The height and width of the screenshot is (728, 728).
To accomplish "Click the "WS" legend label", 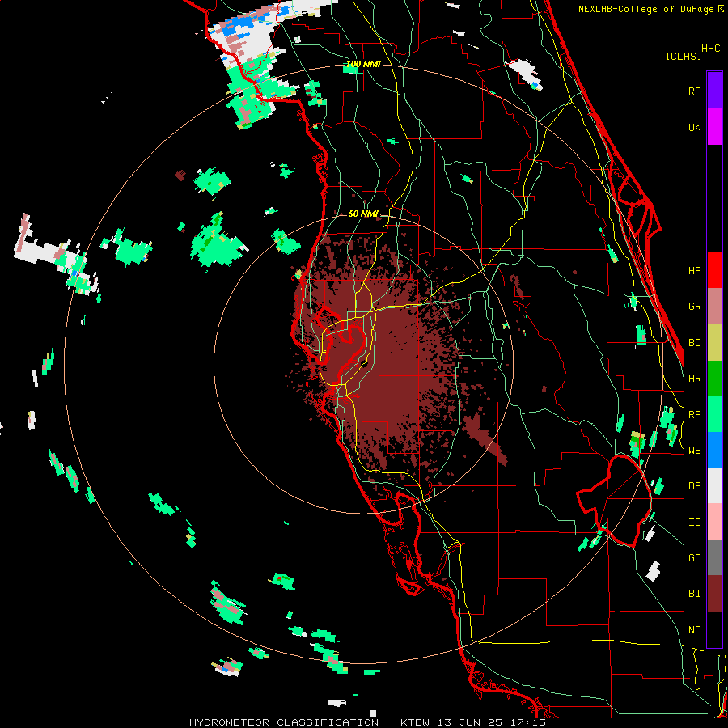I will [694, 451].
